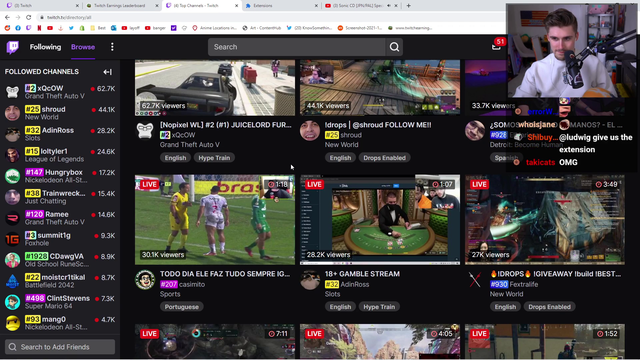
Task: Switch to the Browse tab
Action: pos(83,47)
